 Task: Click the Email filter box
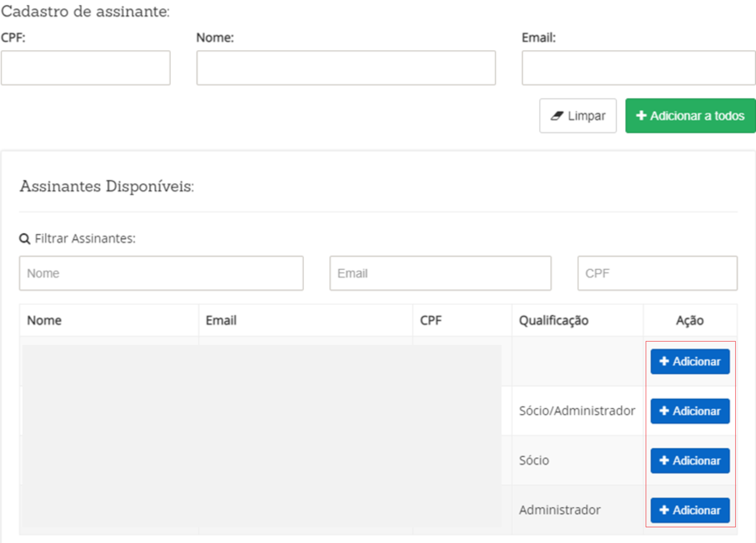[440, 273]
